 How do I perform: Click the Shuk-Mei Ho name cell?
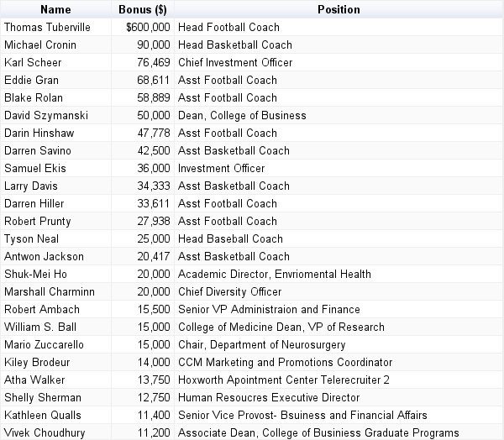click(x=35, y=275)
